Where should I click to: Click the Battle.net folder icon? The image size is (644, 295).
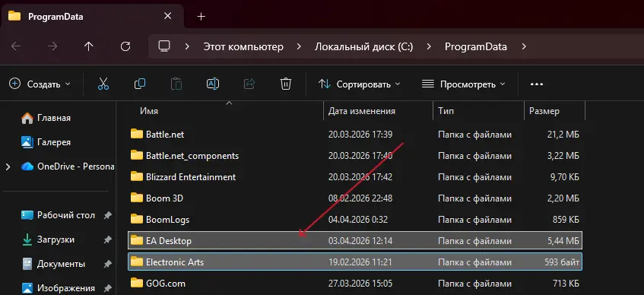[137, 134]
